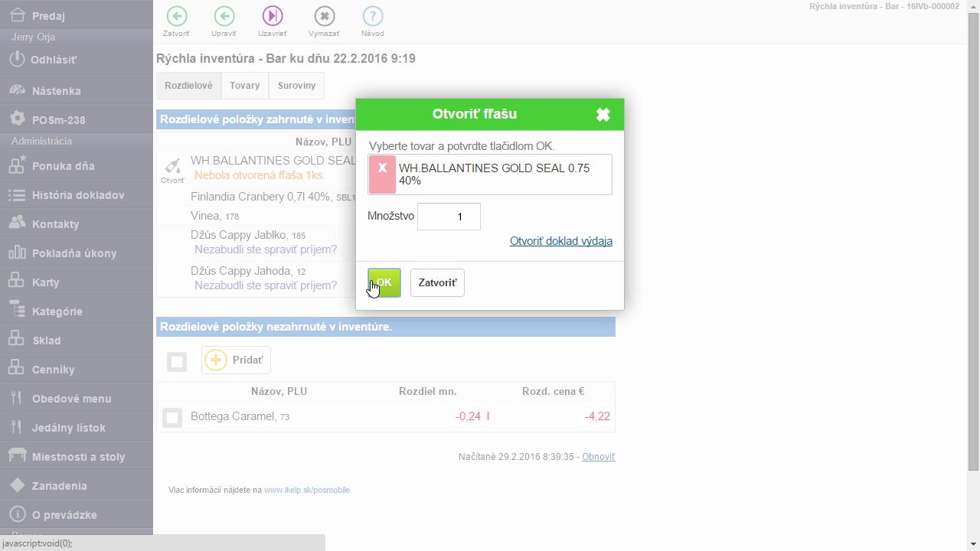Click the Vymazať delete toolbar icon
980x551 pixels.
pos(324,16)
